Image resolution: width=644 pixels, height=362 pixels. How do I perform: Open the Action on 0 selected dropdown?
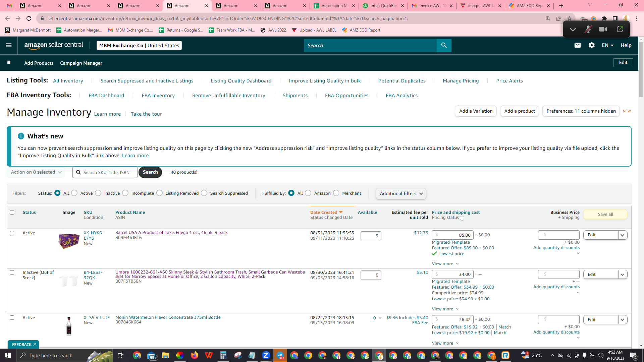point(36,172)
